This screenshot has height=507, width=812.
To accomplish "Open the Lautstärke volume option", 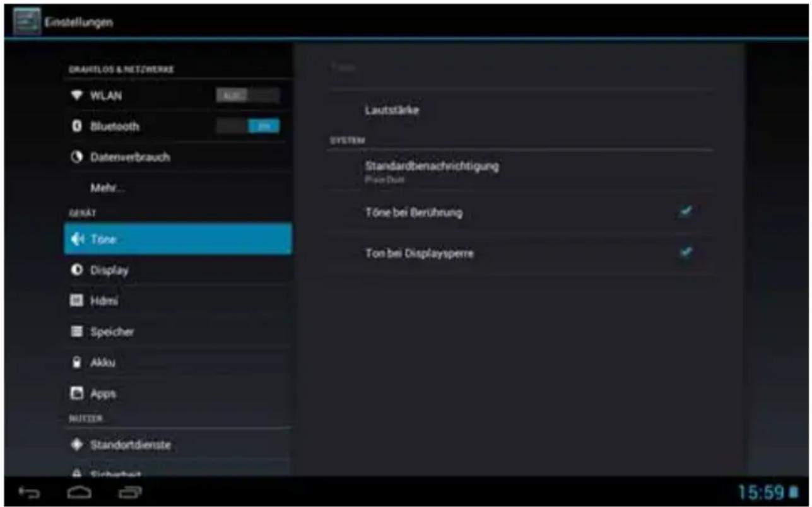I will (521, 110).
